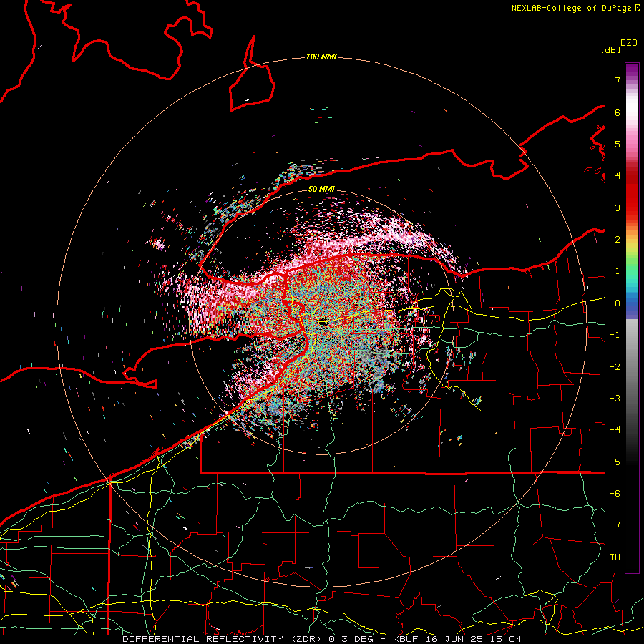Click the [dB] unit label

(x=610, y=49)
